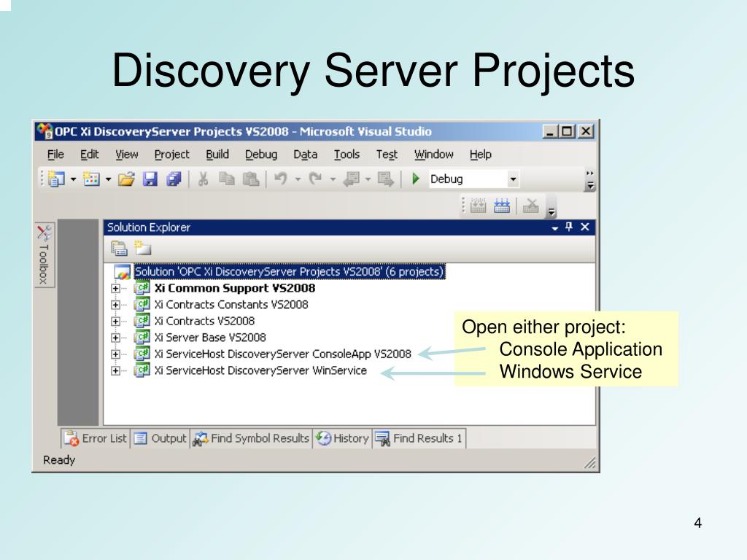This screenshot has width=747, height=560.
Task: Open the Build menu
Action: (x=217, y=155)
